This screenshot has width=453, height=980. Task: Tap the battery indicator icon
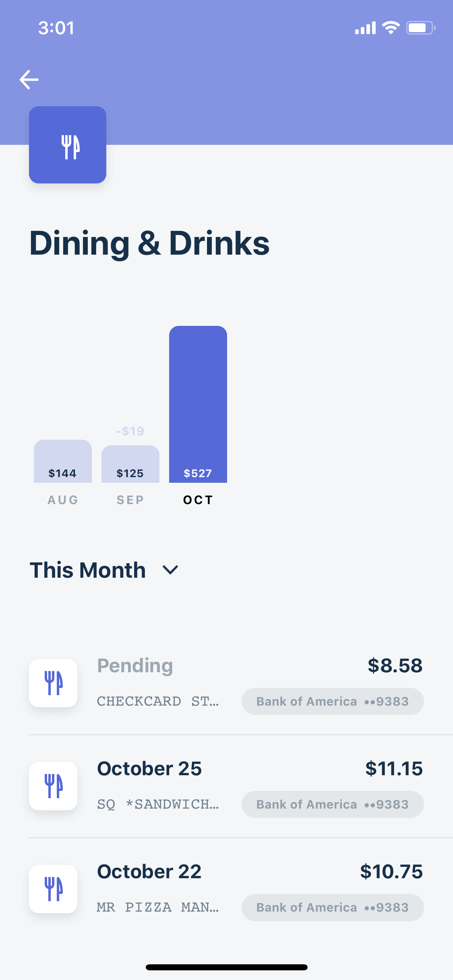tap(421, 28)
